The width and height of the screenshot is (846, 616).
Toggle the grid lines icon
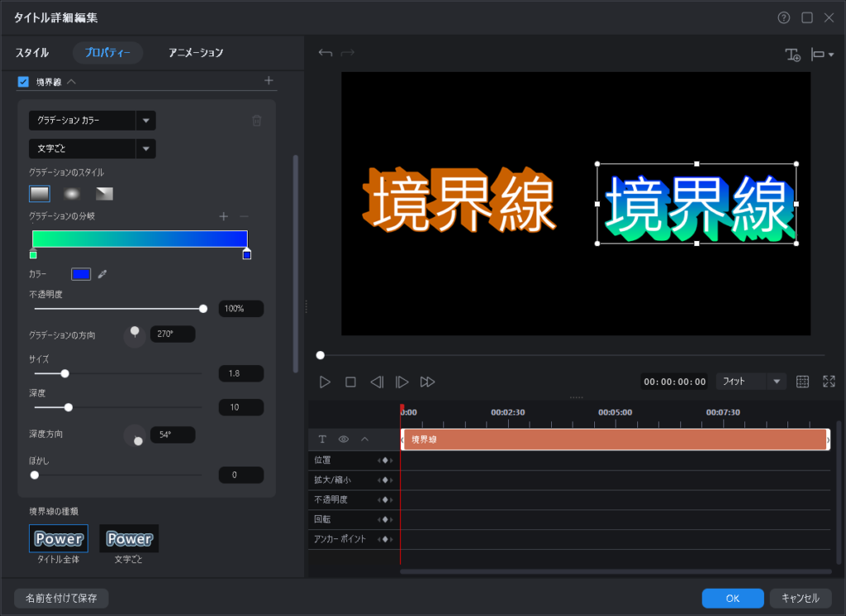coord(801,381)
